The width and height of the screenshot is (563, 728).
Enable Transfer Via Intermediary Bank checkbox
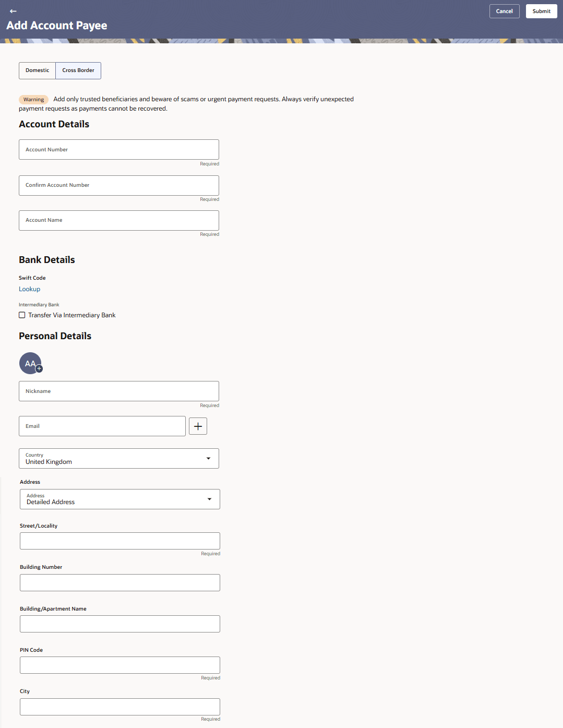[22, 315]
